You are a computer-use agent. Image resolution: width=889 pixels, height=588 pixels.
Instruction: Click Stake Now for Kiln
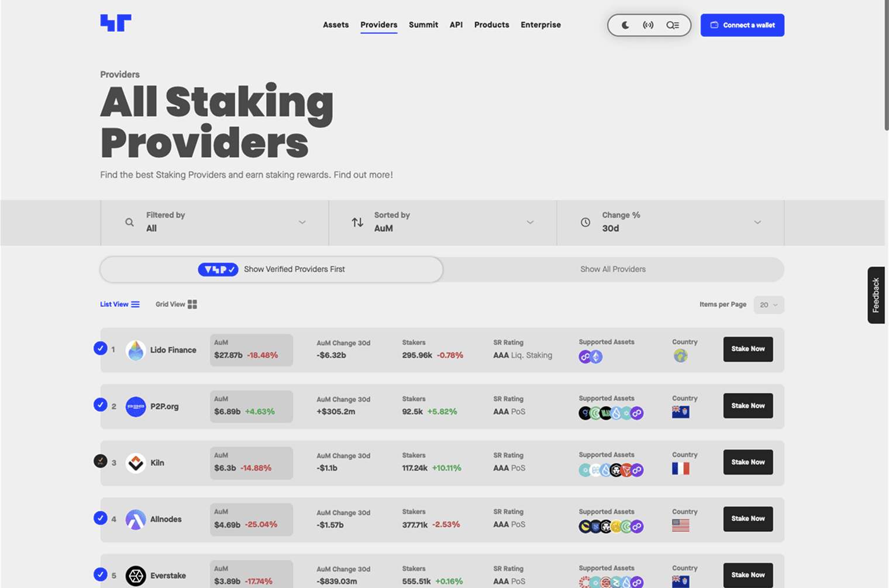point(748,462)
